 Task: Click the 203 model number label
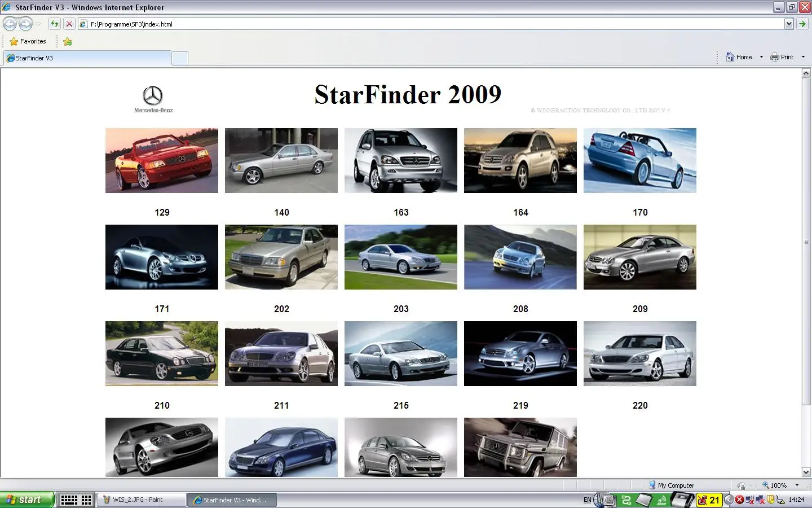coord(401,309)
